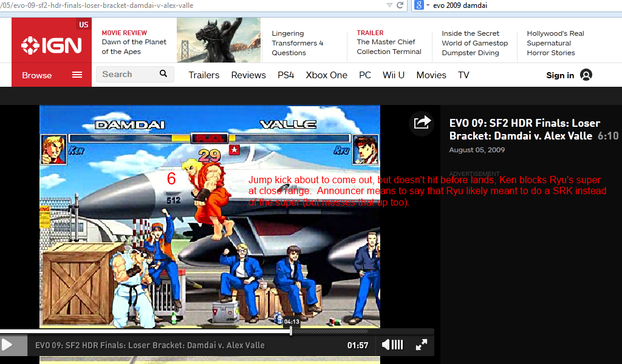
Task: Click the 01:57 elapsed time display
Action: (358, 345)
